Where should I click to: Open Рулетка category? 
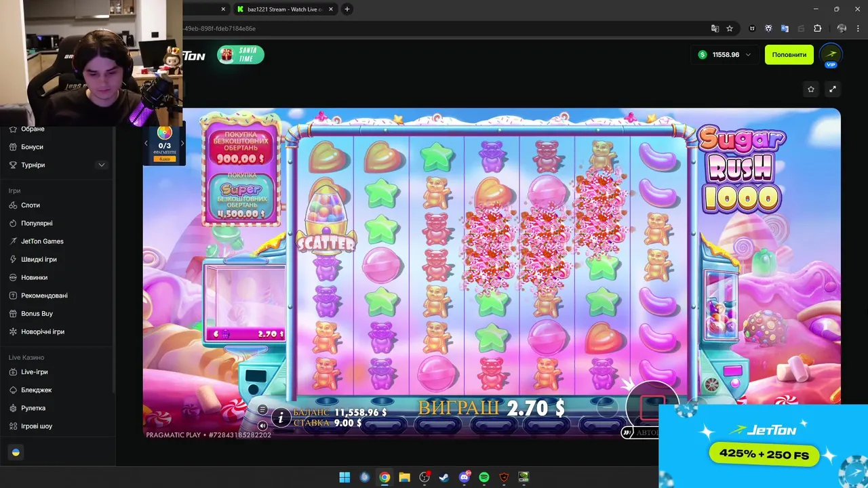tap(33, 408)
